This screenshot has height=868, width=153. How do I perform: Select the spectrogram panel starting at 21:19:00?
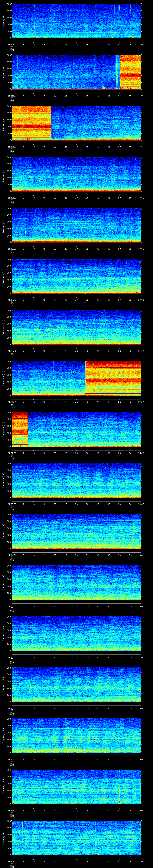tap(76, 276)
